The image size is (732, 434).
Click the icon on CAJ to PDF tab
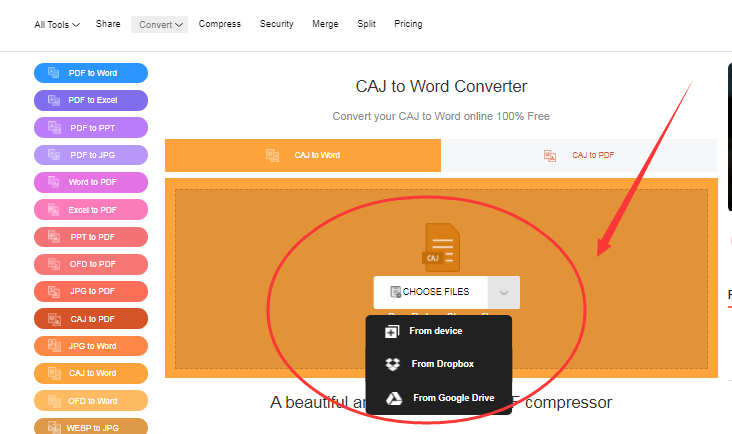(550, 155)
